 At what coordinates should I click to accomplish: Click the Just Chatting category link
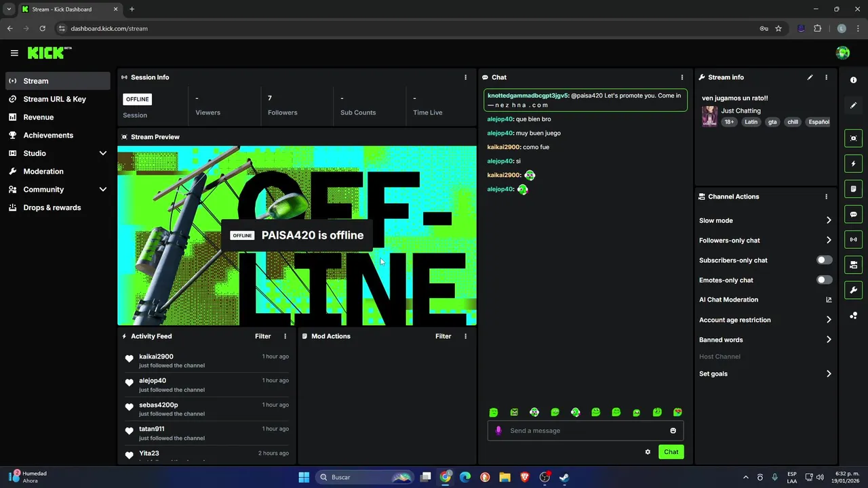[741, 110]
